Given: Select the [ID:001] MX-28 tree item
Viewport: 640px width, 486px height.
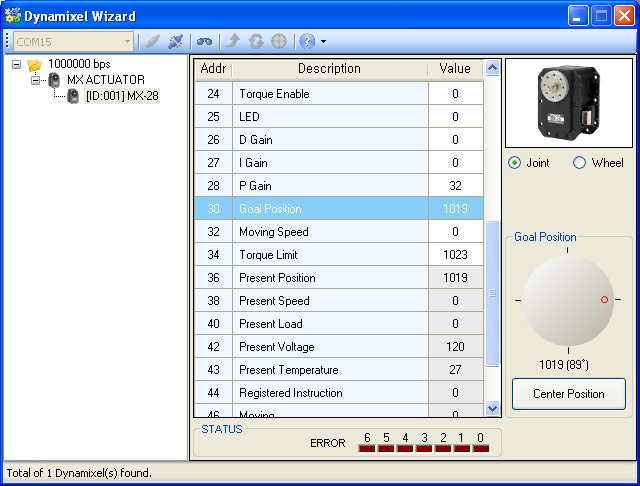Looking at the screenshot, I should point(121,96).
